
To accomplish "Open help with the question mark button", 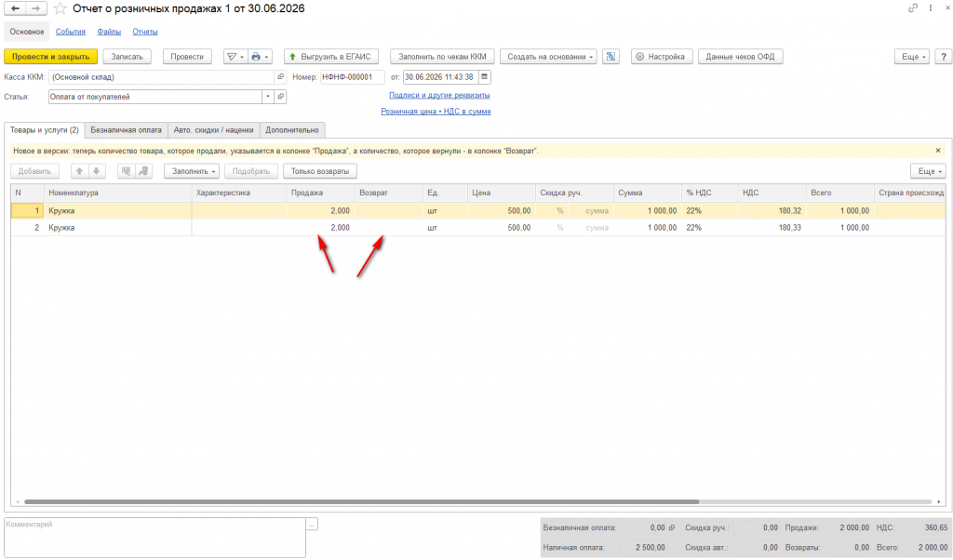I will [943, 57].
